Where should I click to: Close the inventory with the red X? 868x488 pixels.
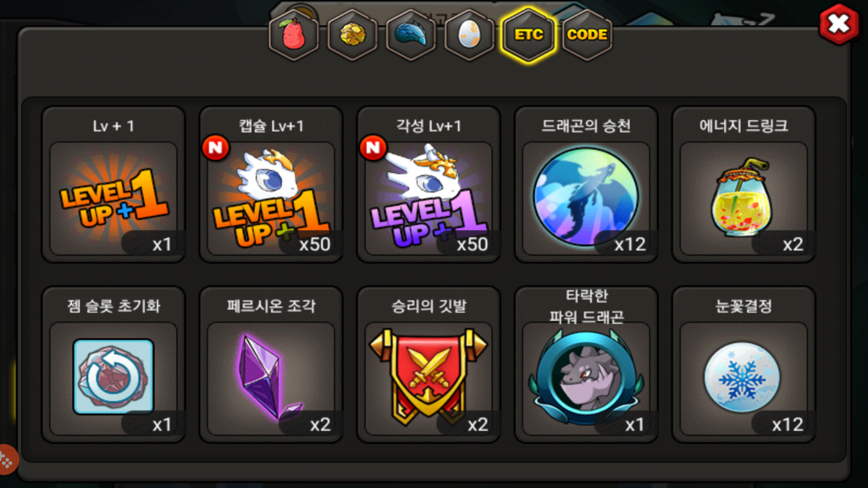pos(839,24)
